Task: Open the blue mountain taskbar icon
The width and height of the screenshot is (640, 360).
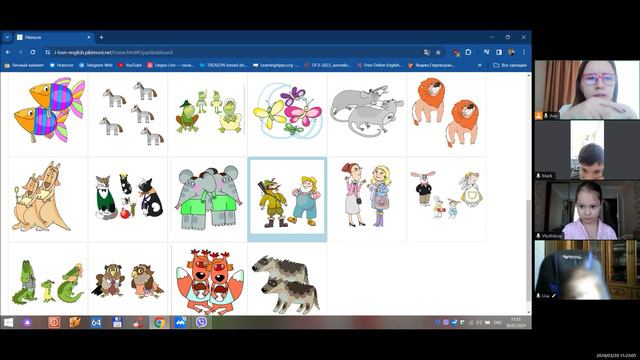Action: point(180,322)
